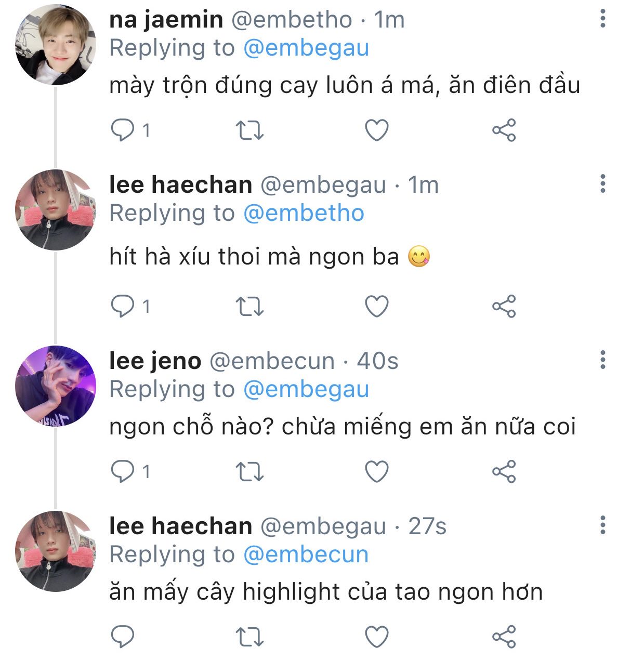This screenshot has height=661, width=644.
Task: Open more options for lee jeno's tweet
Action: coord(603,360)
